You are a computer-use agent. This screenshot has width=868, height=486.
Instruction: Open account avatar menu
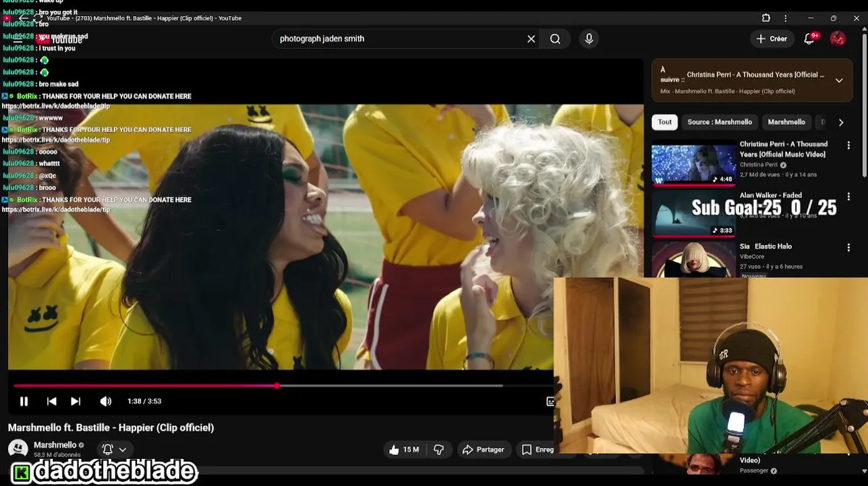[838, 39]
